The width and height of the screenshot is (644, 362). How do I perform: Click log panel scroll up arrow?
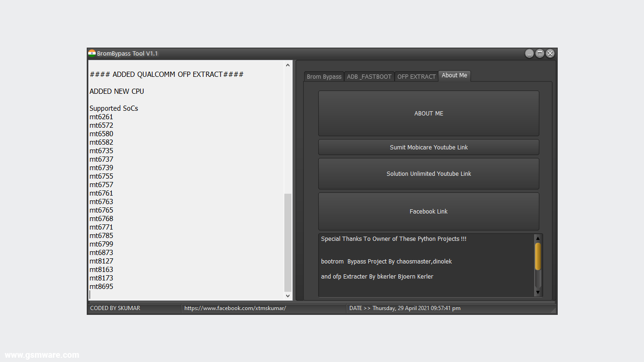(288, 65)
